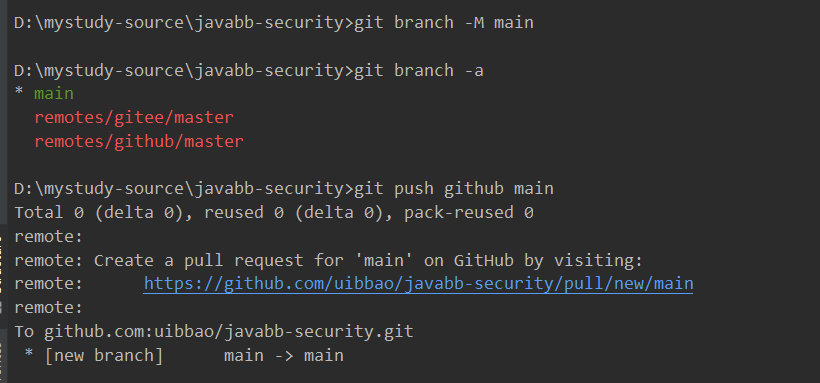Screen dimensions: 820x383
Task: Click the 'git branch -M main' command text
Action: click(x=444, y=22)
